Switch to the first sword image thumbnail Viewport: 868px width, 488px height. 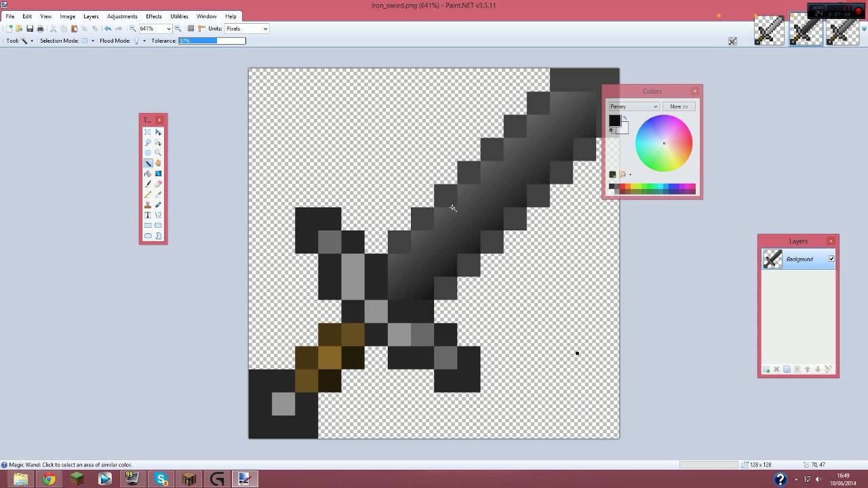click(769, 31)
